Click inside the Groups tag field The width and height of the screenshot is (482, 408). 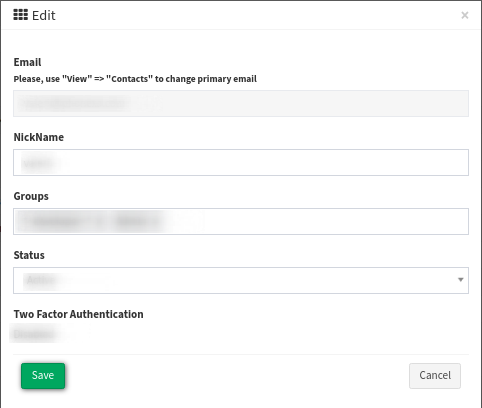coord(241,221)
